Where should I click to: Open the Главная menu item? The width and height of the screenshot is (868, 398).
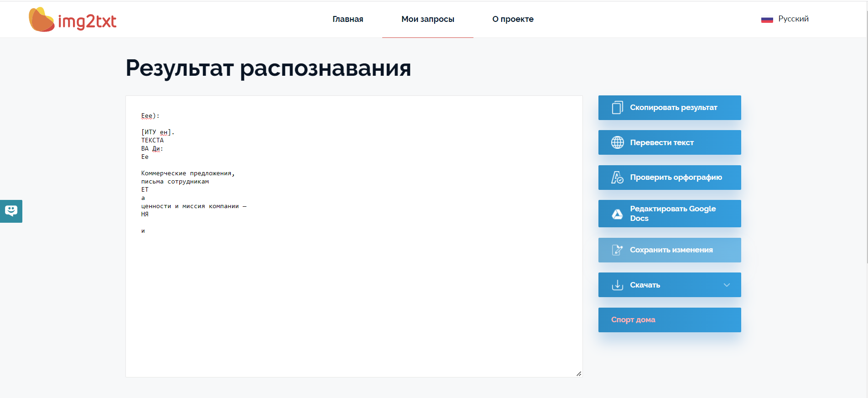[348, 19]
